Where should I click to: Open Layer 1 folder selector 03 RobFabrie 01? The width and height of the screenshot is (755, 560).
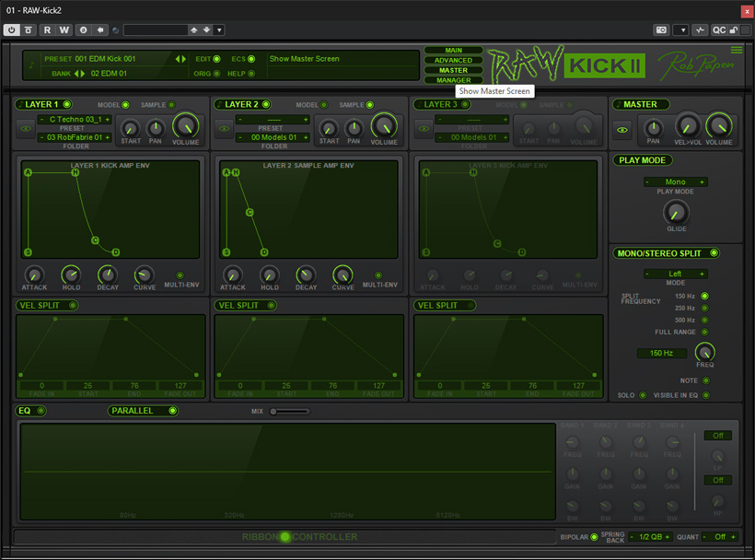[x=75, y=137]
